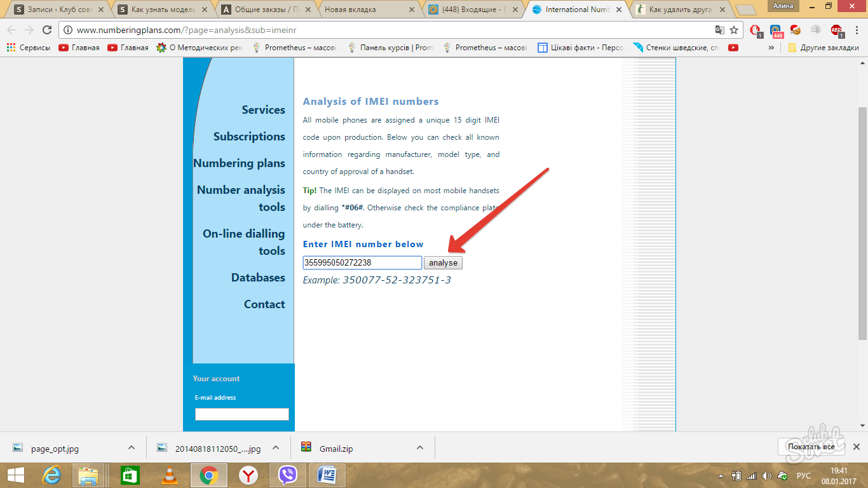
Task: Show more bookmarks via the chevron overflow
Action: tap(771, 48)
